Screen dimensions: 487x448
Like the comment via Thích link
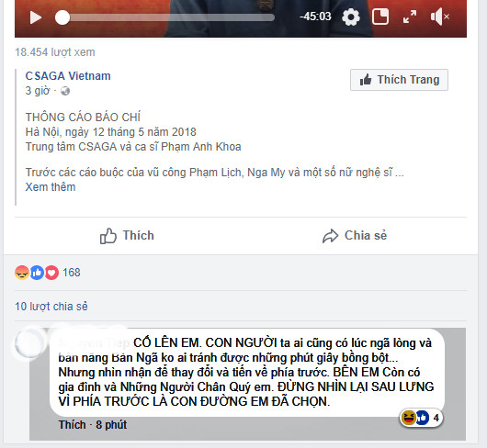[x=72, y=425]
